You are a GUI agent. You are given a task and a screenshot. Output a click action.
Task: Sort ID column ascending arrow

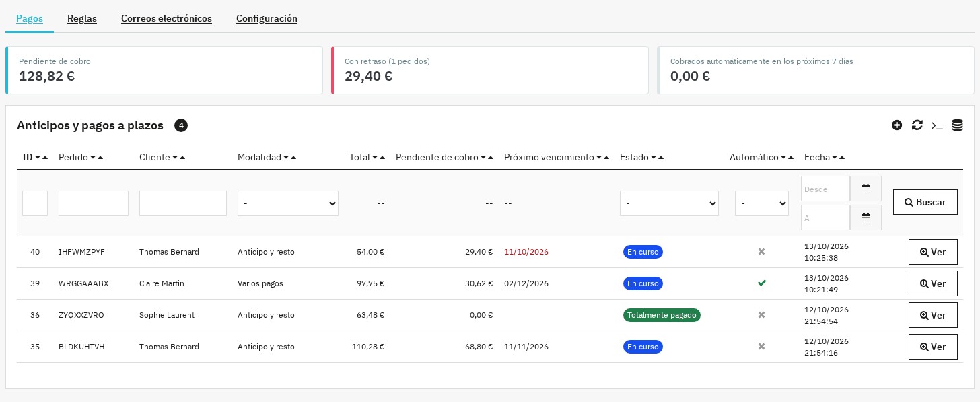(45, 158)
